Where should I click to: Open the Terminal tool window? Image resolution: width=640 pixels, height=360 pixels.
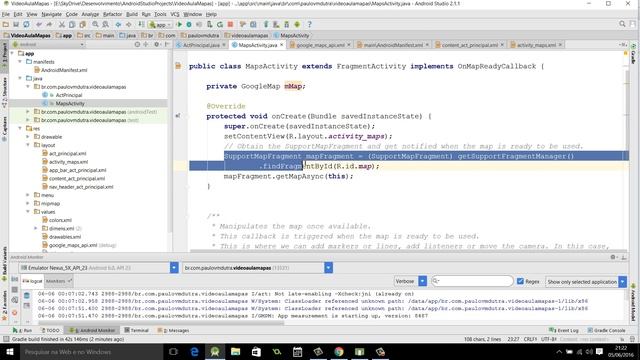click(136, 330)
